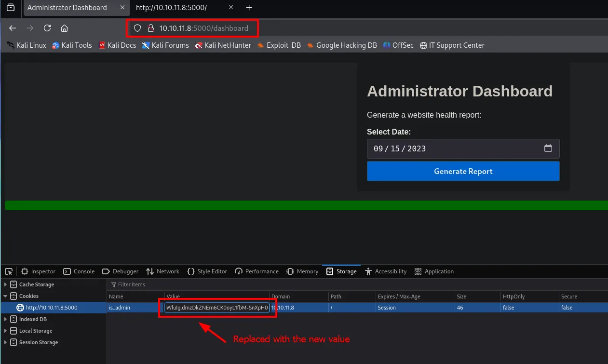Click the Local Storage tree label

[36, 331]
